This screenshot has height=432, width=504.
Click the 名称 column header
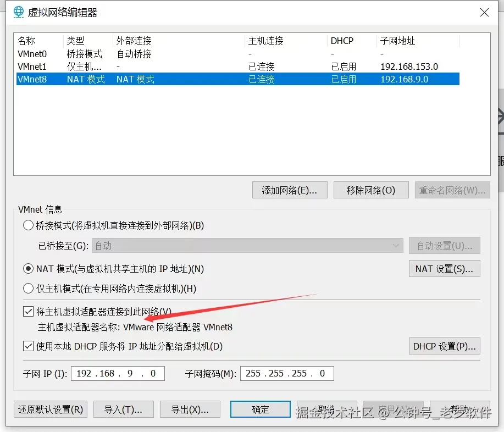(26, 41)
